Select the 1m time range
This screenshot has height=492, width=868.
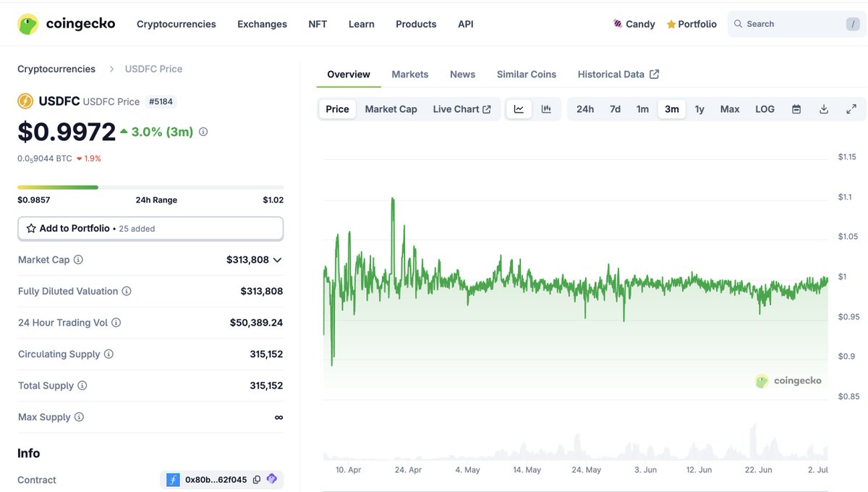coord(642,109)
